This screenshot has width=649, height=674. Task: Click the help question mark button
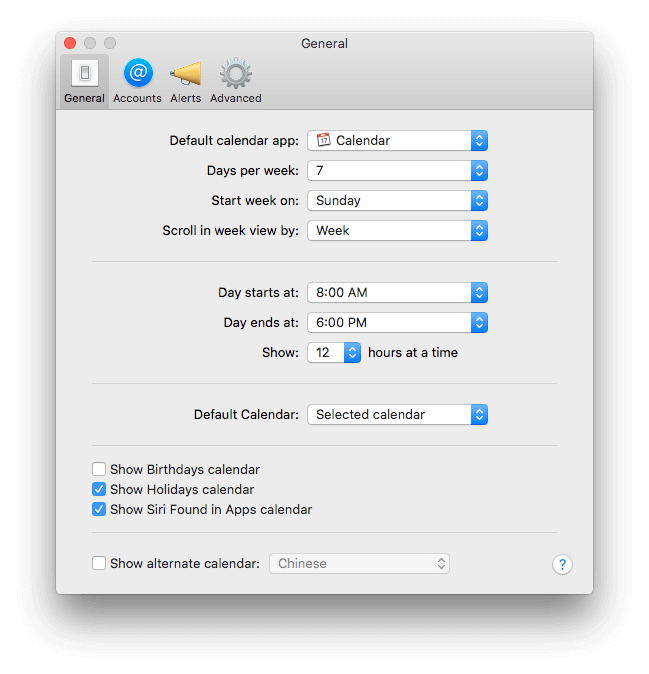click(x=562, y=564)
